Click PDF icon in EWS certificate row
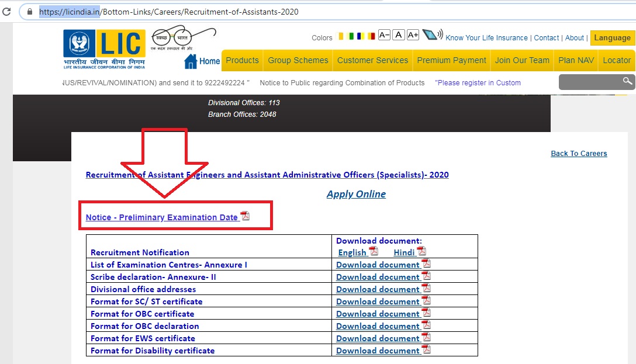 click(426, 337)
